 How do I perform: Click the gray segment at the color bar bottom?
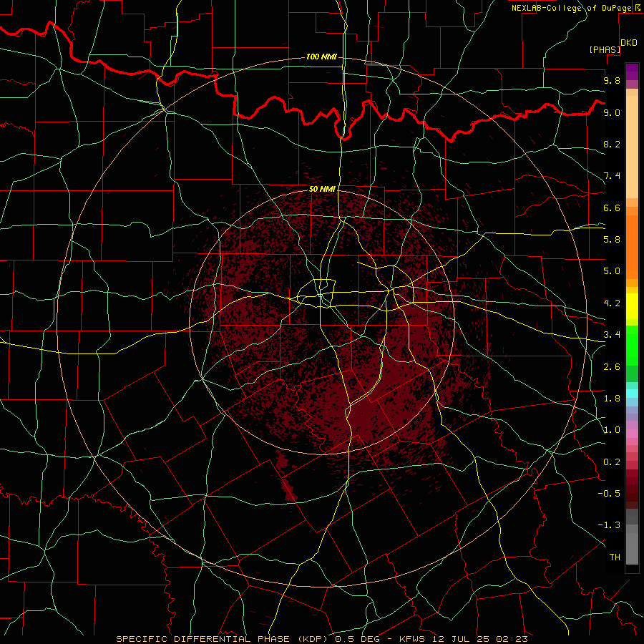632,546
